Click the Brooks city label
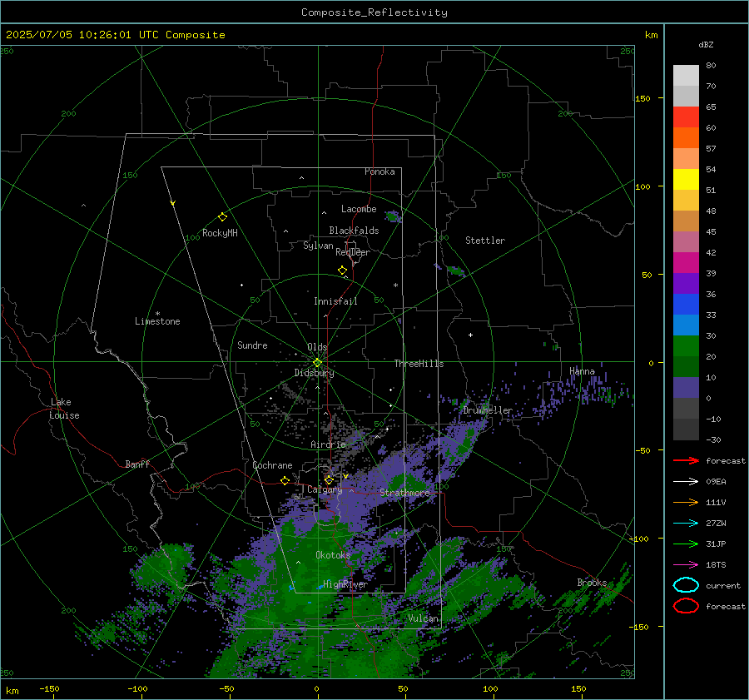This screenshot has width=749, height=700. click(x=592, y=583)
